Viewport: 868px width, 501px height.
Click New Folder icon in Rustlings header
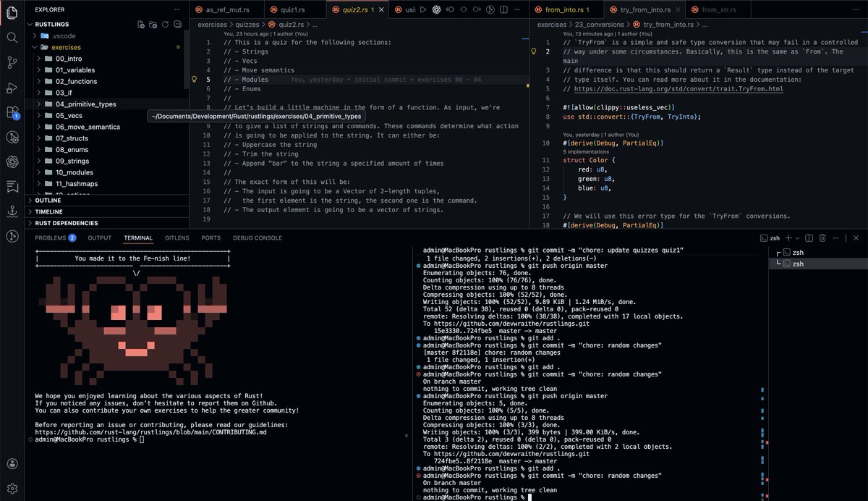[153, 24]
